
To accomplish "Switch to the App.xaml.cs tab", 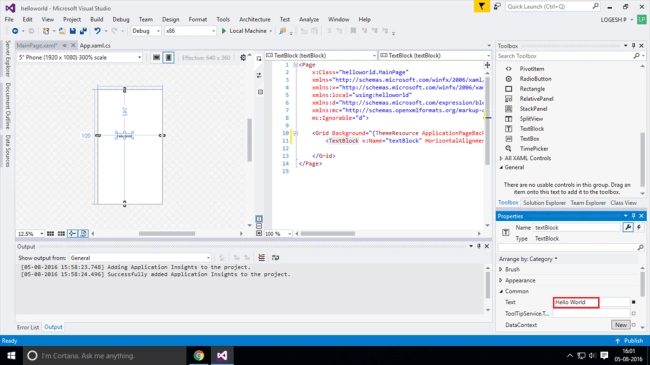I will (95, 46).
